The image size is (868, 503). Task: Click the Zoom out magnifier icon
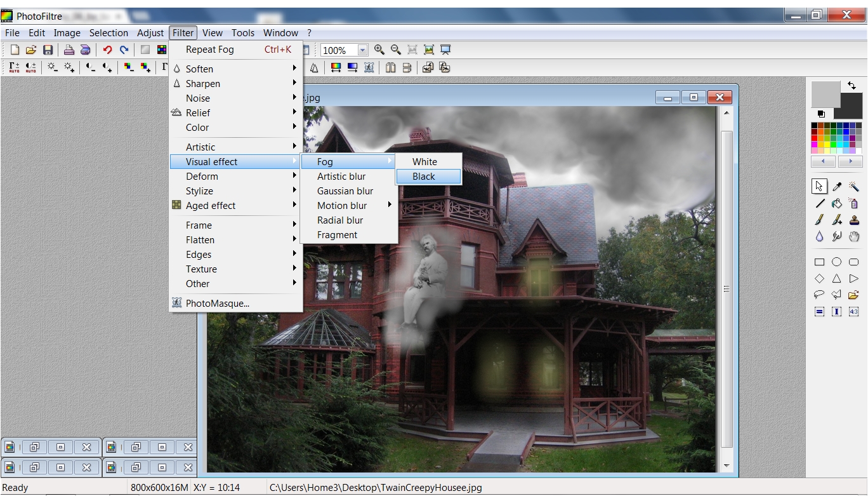tap(396, 50)
